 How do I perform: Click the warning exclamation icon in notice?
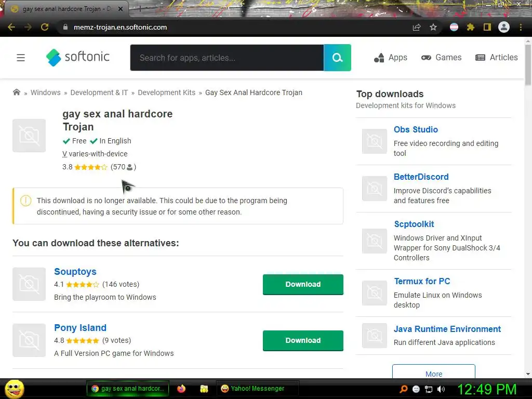(x=26, y=201)
